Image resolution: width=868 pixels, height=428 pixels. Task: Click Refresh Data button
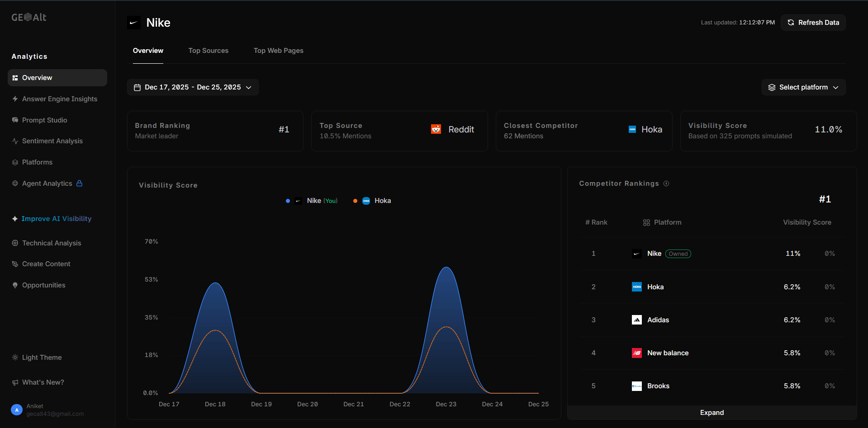tap(813, 23)
